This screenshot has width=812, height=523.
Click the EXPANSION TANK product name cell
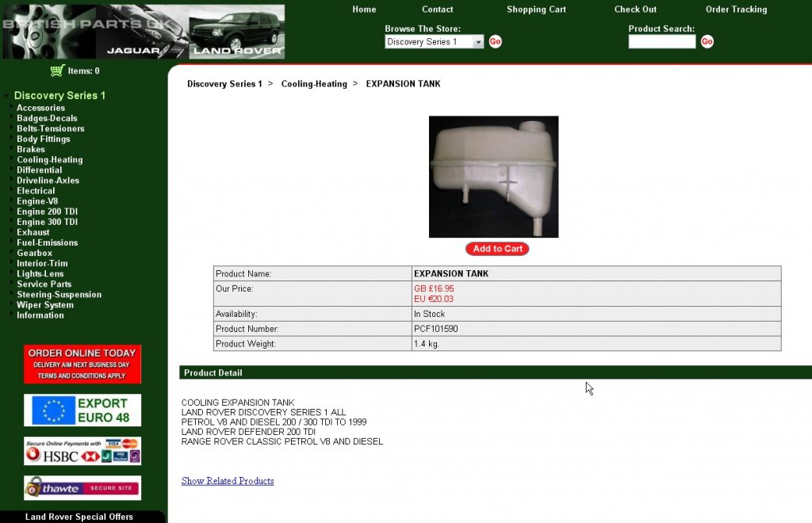pyautogui.click(x=596, y=273)
